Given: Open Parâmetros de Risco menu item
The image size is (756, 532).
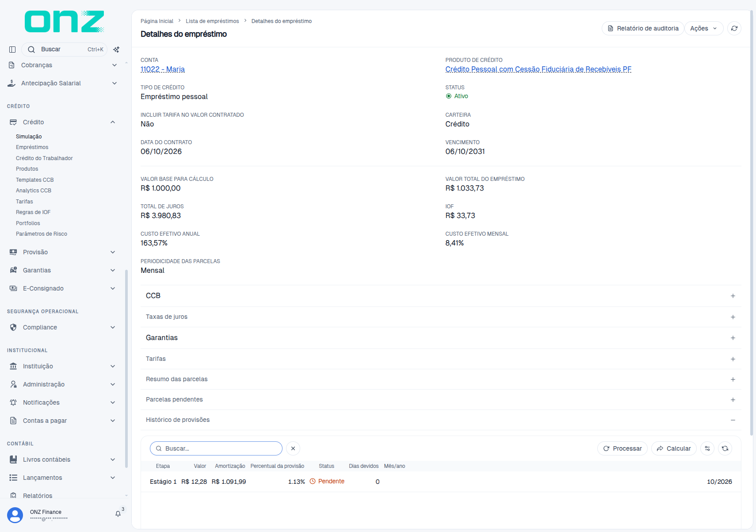Looking at the screenshot, I should (x=42, y=234).
